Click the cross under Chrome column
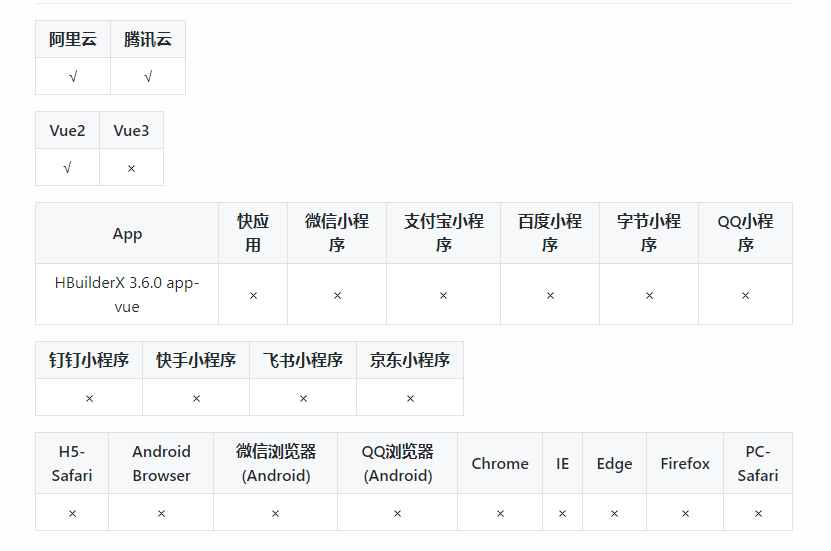 pos(500,513)
